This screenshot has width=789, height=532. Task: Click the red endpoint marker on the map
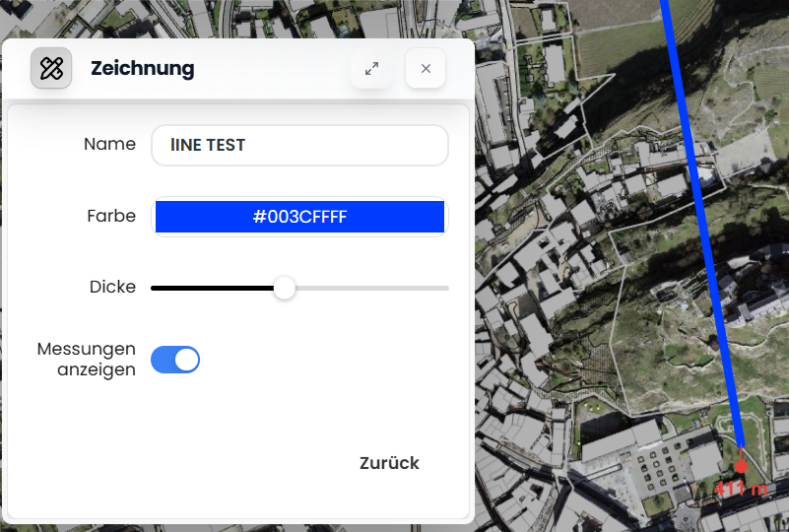741,466
